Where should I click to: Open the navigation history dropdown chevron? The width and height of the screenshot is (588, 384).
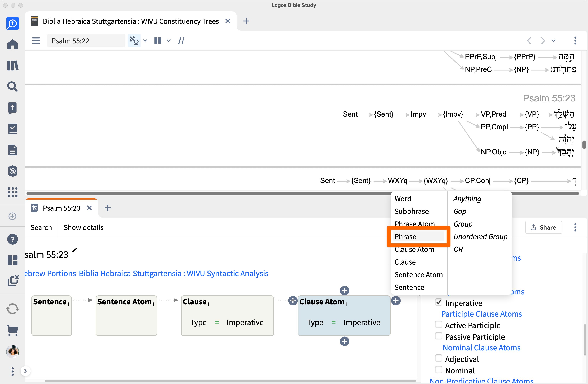click(553, 40)
